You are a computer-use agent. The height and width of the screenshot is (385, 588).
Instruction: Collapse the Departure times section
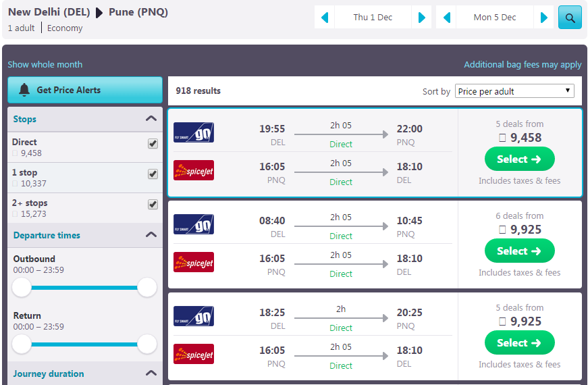(151, 235)
